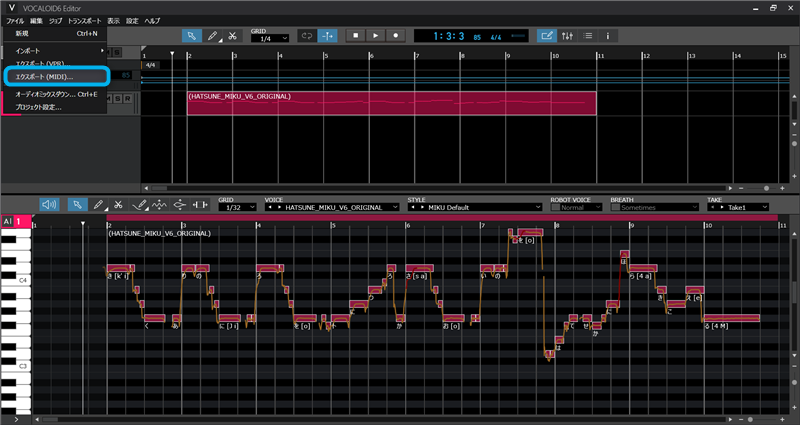Open the Musical Editor GRID 1/32 dropdown
800x425 pixels.
pyautogui.click(x=237, y=207)
